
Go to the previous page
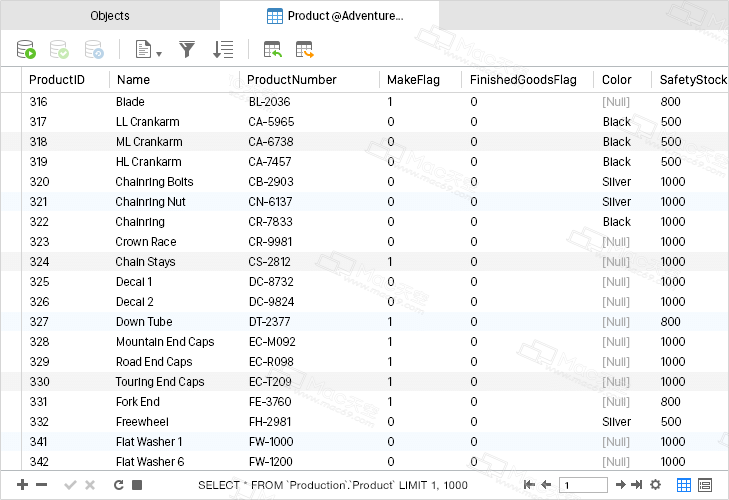click(x=546, y=485)
